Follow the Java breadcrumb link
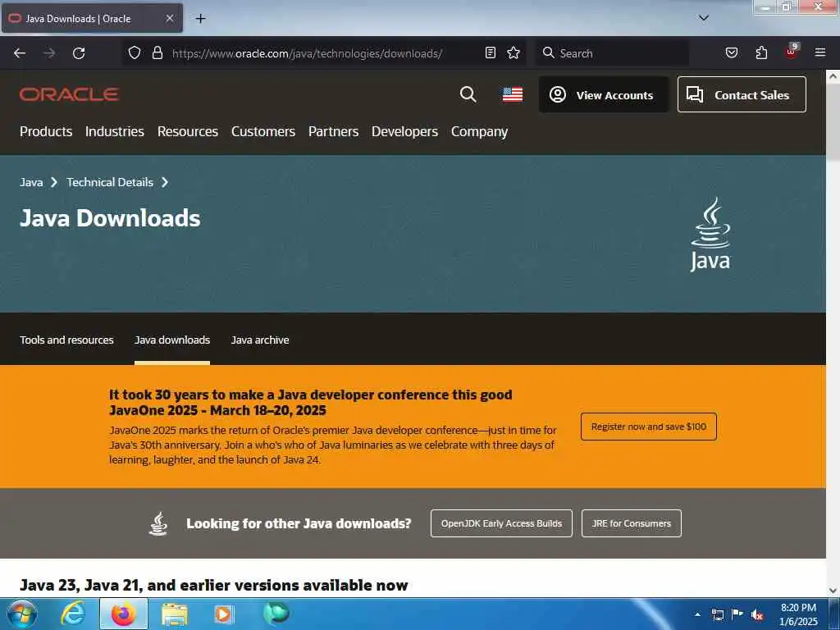This screenshot has width=840, height=630. click(31, 182)
